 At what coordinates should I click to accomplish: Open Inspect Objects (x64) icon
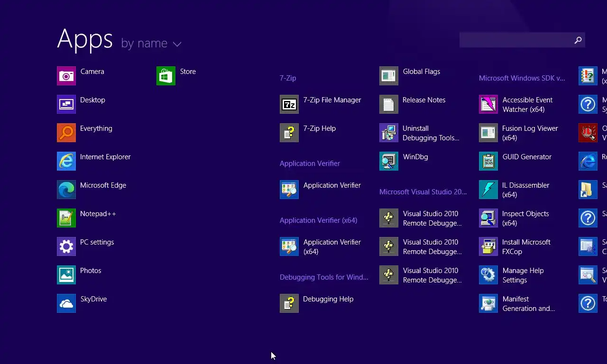pos(488,218)
